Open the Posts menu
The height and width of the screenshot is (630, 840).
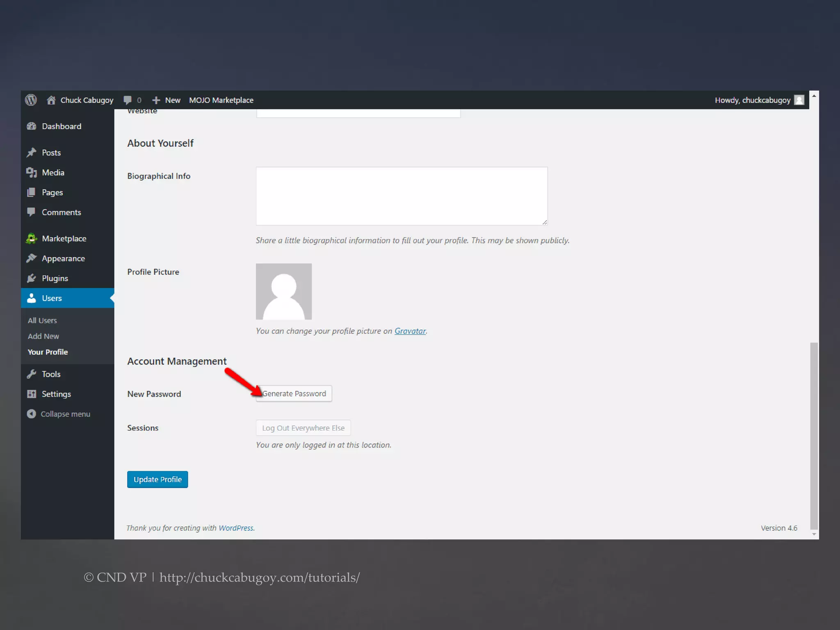pyautogui.click(x=67, y=153)
